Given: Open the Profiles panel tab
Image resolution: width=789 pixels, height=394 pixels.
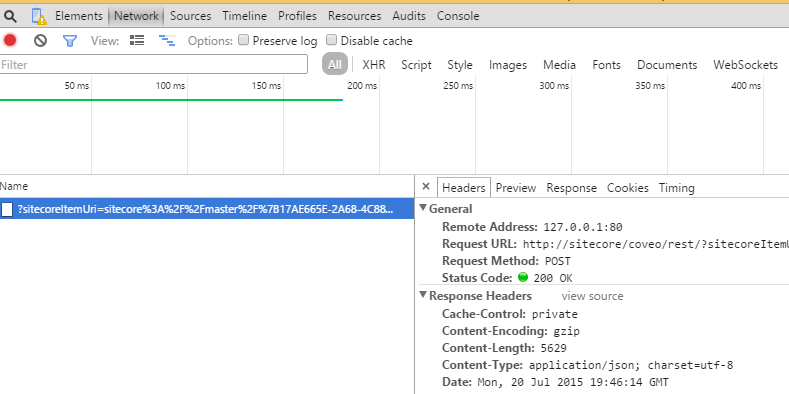Looking at the screenshot, I should click(x=297, y=16).
